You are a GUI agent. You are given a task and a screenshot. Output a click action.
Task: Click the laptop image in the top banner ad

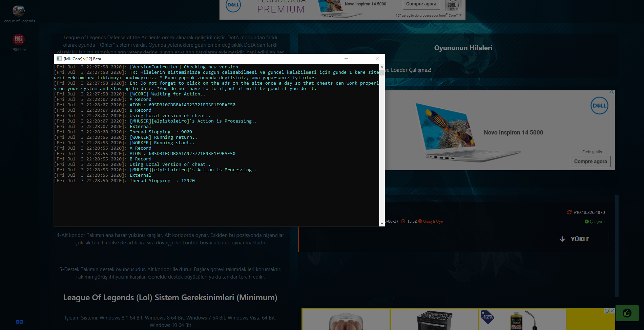point(340,8)
